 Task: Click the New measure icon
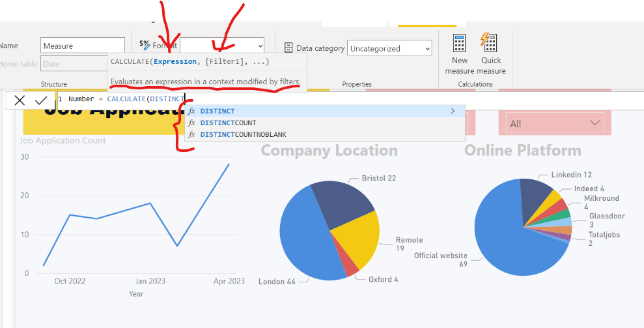point(460,43)
